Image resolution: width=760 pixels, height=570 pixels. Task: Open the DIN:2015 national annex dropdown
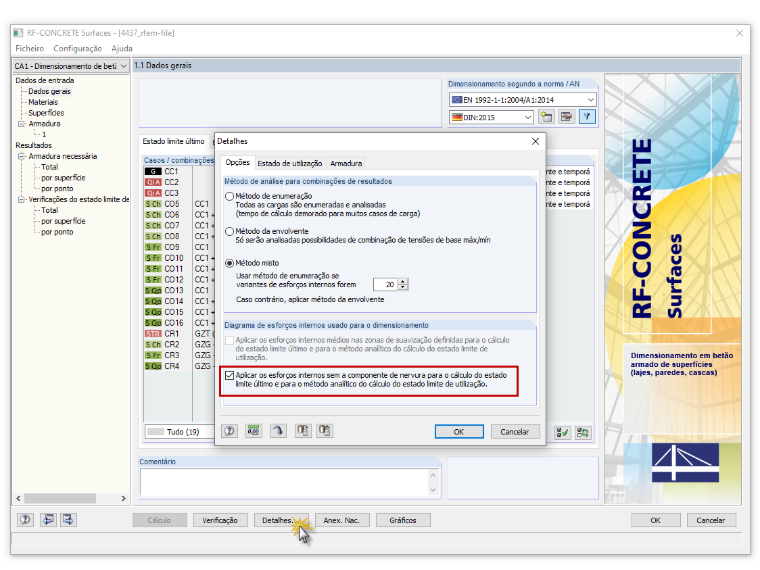pyautogui.click(x=528, y=117)
